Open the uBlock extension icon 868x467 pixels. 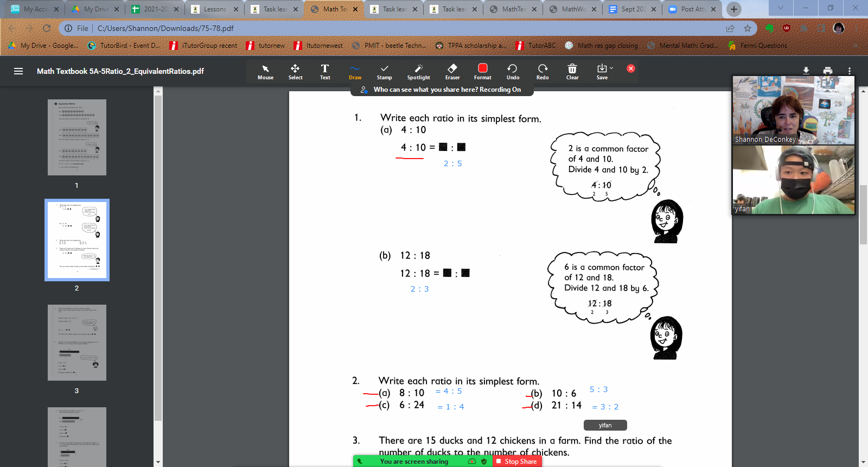[787, 28]
